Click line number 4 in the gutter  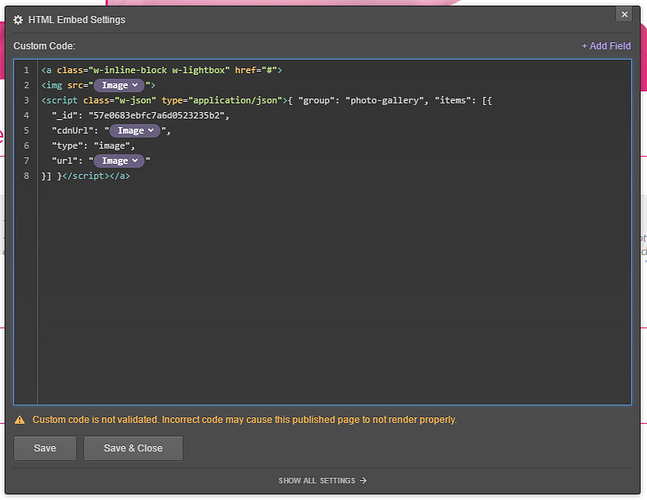pos(26,116)
